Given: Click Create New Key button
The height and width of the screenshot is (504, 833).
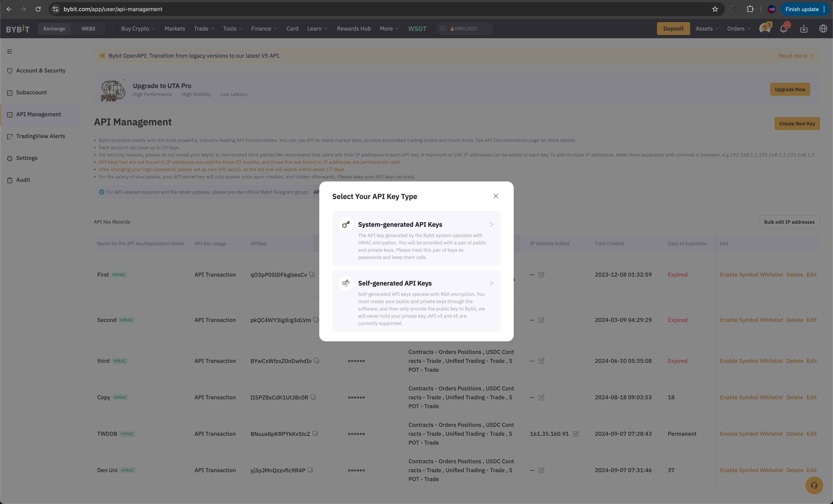Looking at the screenshot, I should coord(797,124).
